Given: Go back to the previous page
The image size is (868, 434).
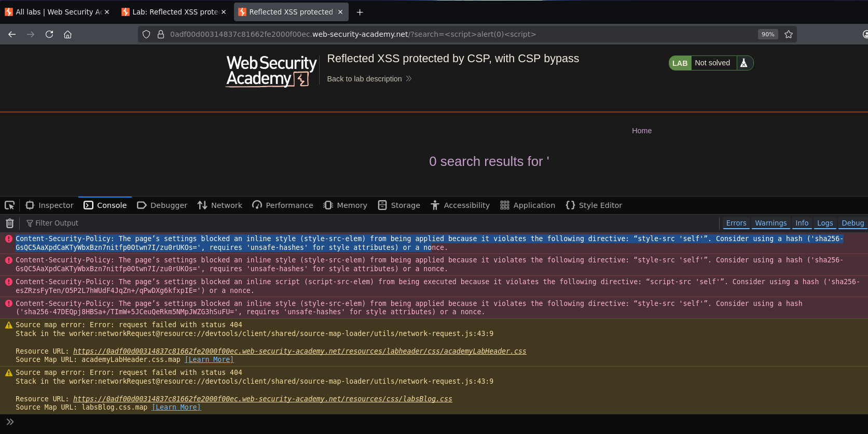Looking at the screenshot, I should [12, 34].
